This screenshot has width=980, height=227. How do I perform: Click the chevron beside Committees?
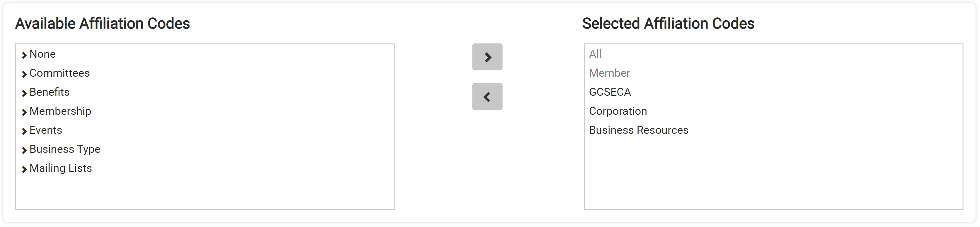24,73
